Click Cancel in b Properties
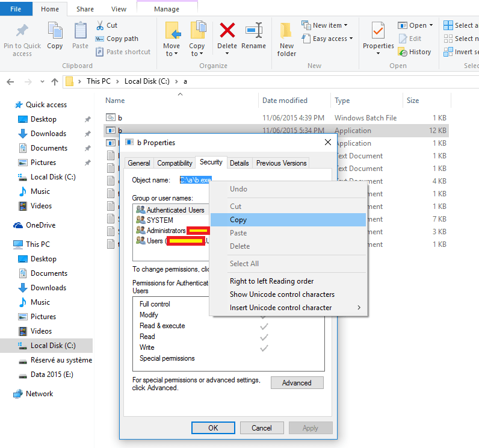The image size is (479, 448). coord(262,428)
